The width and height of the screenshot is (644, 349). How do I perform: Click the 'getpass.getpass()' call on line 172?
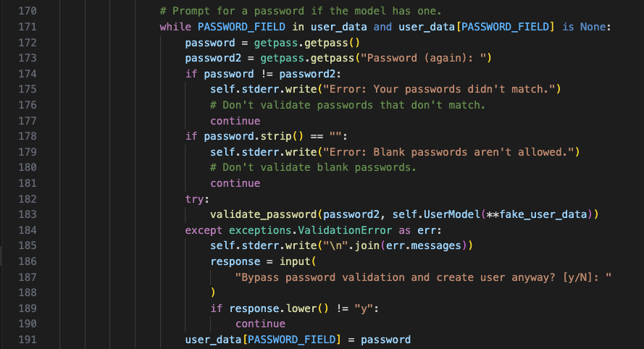(307, 43)
